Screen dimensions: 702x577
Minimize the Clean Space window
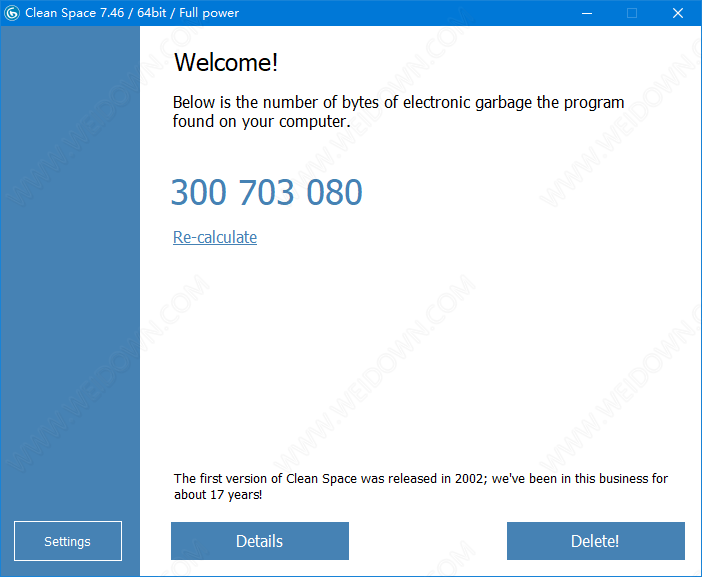pyautogui.click(x=587, y=13)
